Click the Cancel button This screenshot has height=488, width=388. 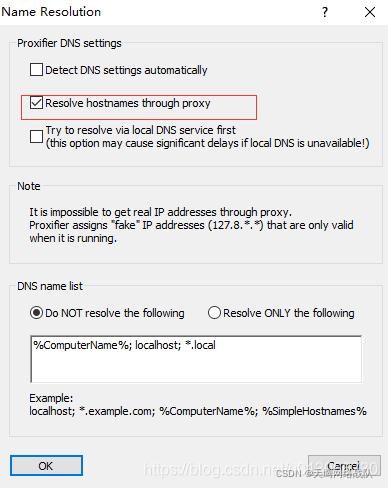point(344,465)
